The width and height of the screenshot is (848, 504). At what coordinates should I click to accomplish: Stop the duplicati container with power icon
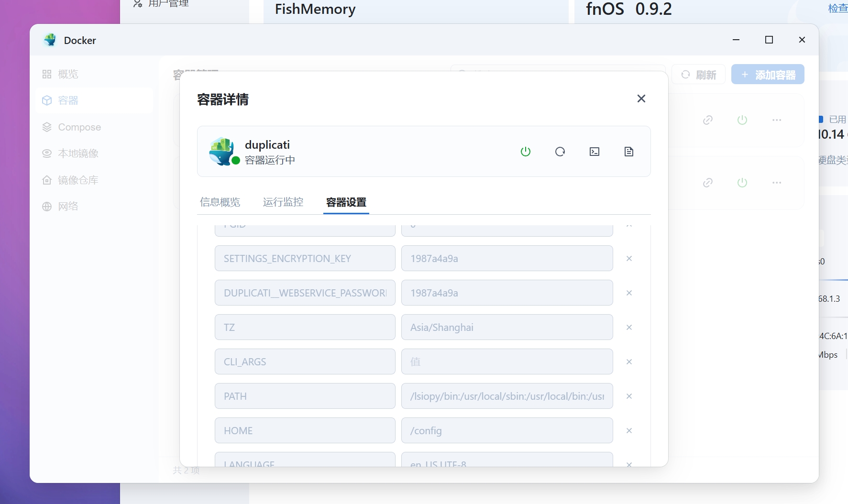coord(526,152)
